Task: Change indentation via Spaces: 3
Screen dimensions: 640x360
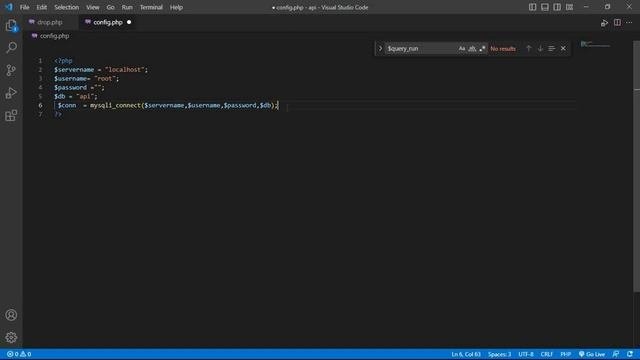Action: 499,354
